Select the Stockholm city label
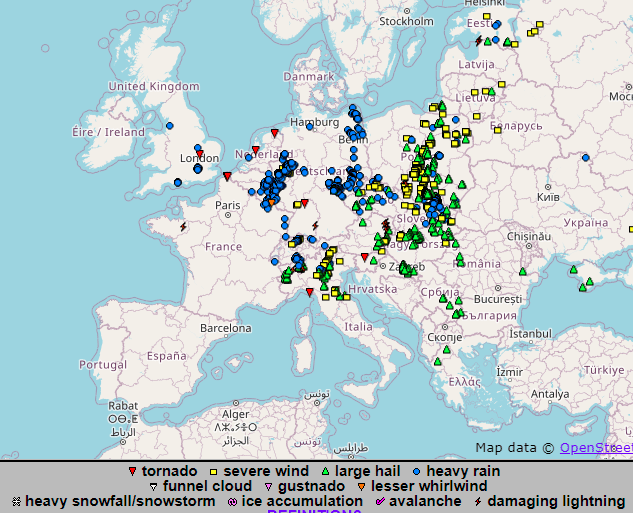The image size is (633, 513). tap(406, 21)
